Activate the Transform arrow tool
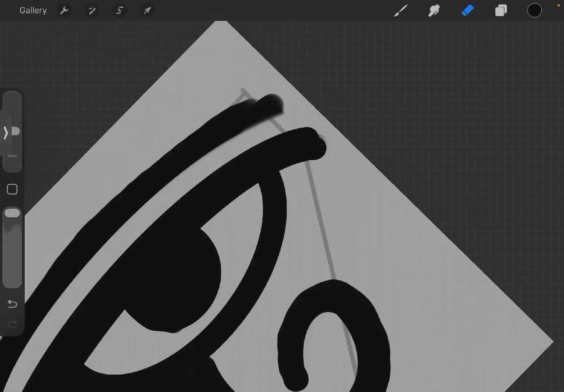Image resolution: width=564 pixels, height=392 pixels. [x=147, y=11]
